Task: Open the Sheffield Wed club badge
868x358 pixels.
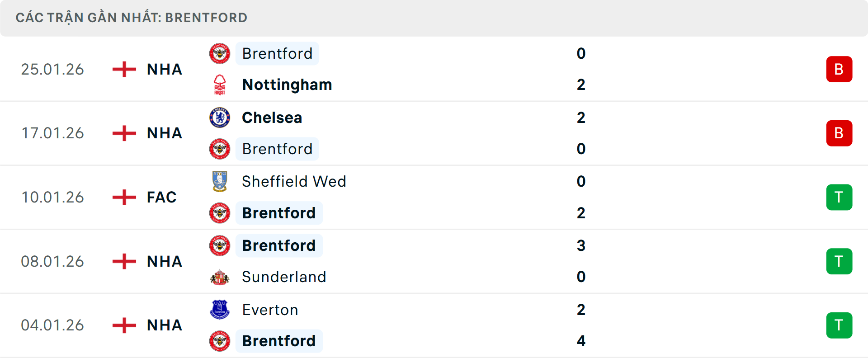Action: tap(220, 181)
